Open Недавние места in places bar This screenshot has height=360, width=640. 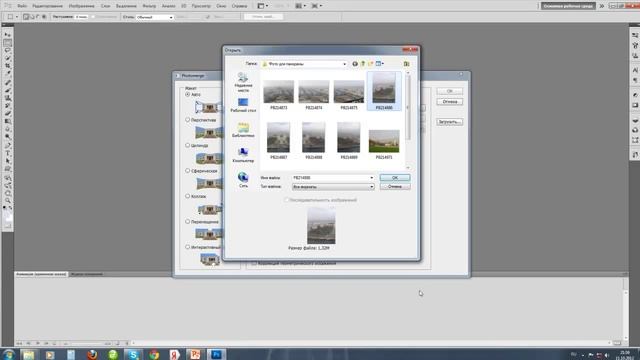click(x=243, y=82)
